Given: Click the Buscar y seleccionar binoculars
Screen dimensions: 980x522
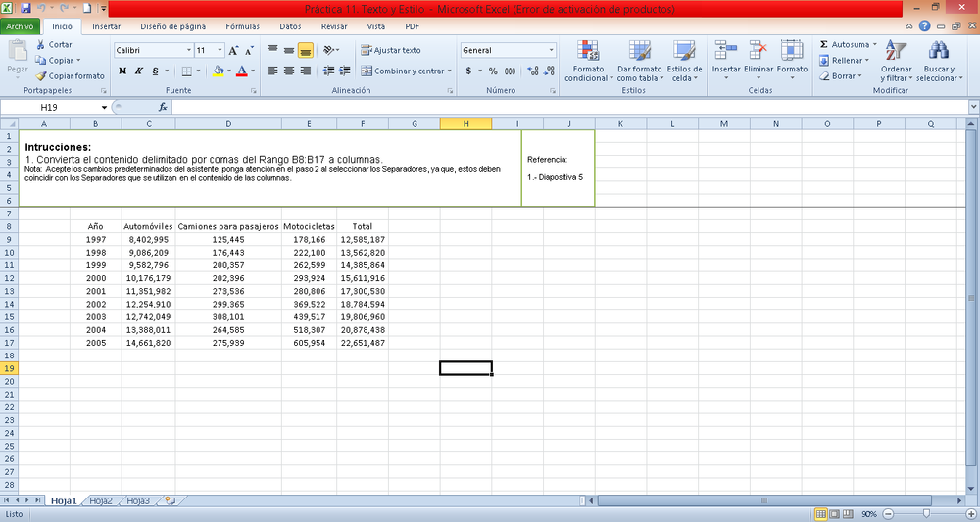Looking at the screenshot, I should click(x=939, y=52).
